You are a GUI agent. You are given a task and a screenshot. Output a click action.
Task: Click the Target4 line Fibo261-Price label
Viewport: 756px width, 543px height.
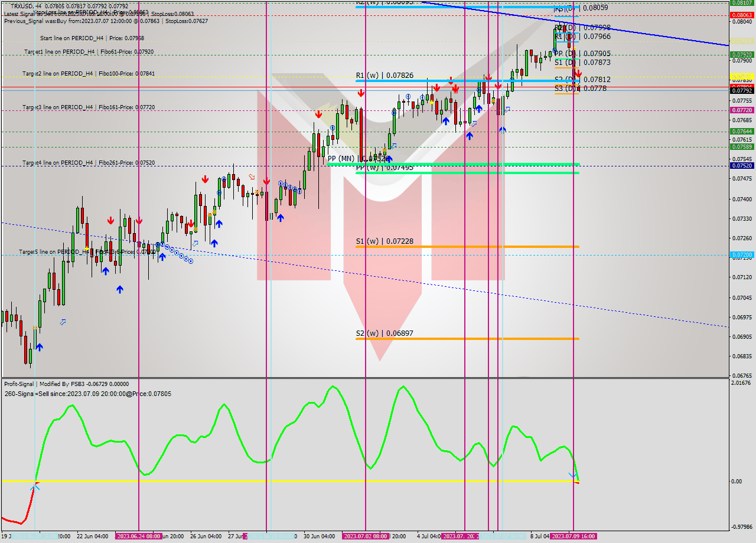tap(89, 163)
